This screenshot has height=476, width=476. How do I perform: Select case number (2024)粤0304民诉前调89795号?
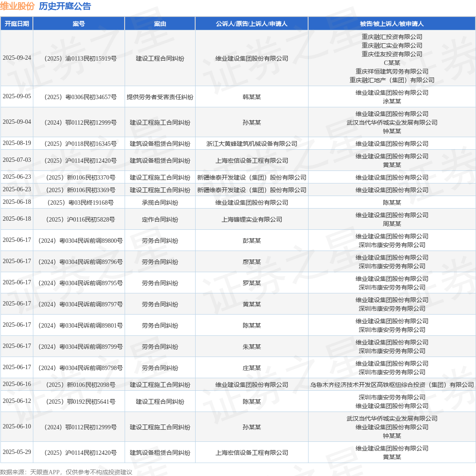[80, 283]
